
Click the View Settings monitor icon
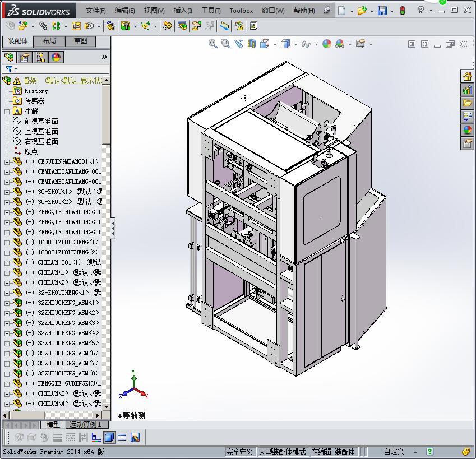pyautogui.click(x=361, y=44)
